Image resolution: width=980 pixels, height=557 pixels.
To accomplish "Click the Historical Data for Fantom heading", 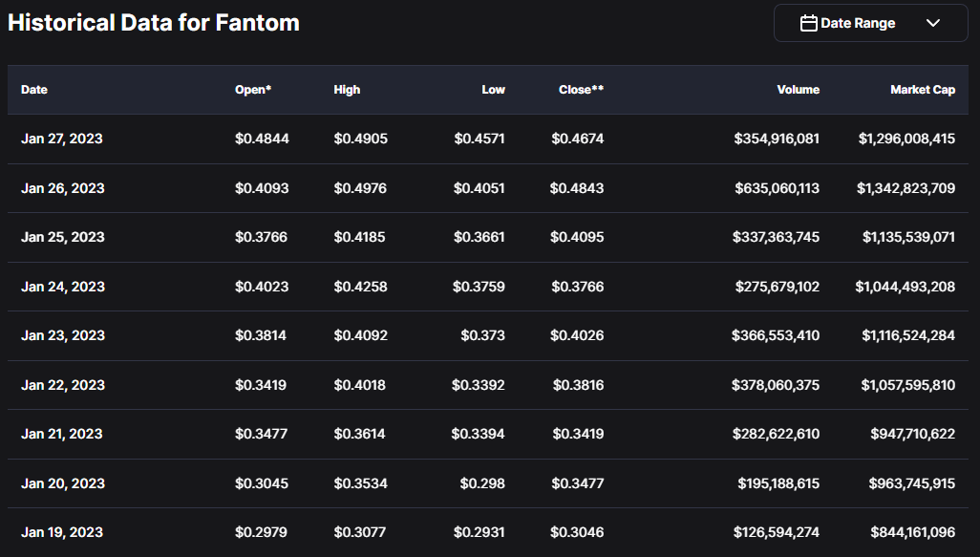I will coord(154,23).
